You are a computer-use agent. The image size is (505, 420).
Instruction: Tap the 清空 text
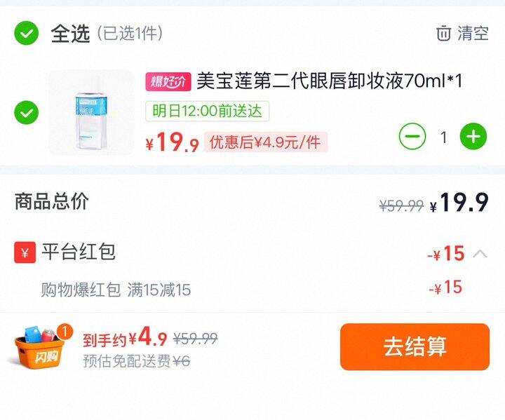(x=473, y=33)
